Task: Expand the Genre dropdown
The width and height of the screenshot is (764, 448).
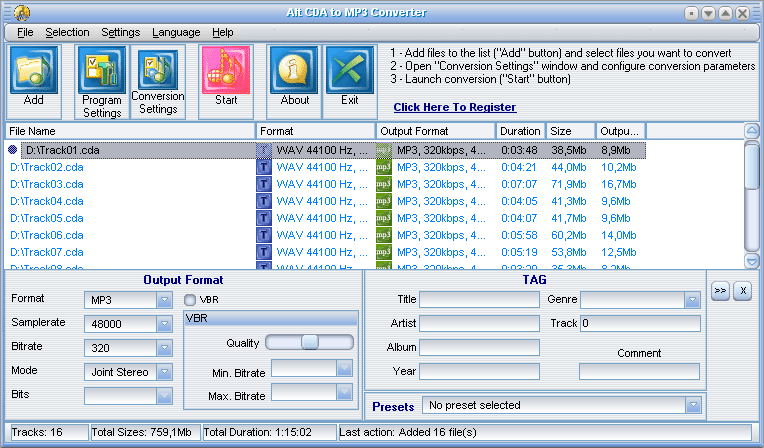Action: pos(692,300)
